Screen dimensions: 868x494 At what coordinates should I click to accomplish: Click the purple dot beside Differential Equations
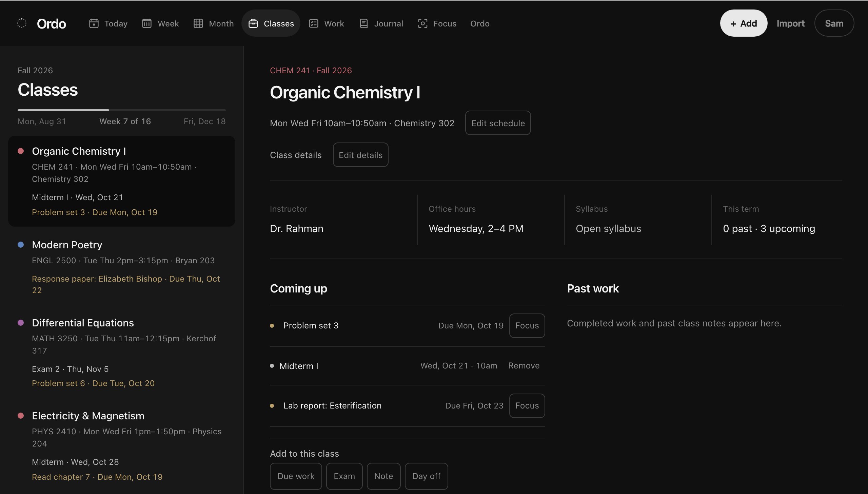point(21,323)
